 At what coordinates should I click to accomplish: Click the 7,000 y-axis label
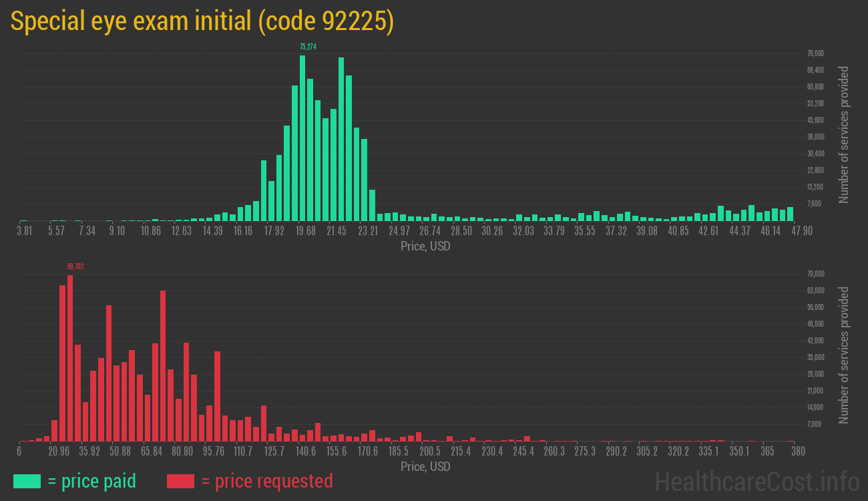(814, 424)
